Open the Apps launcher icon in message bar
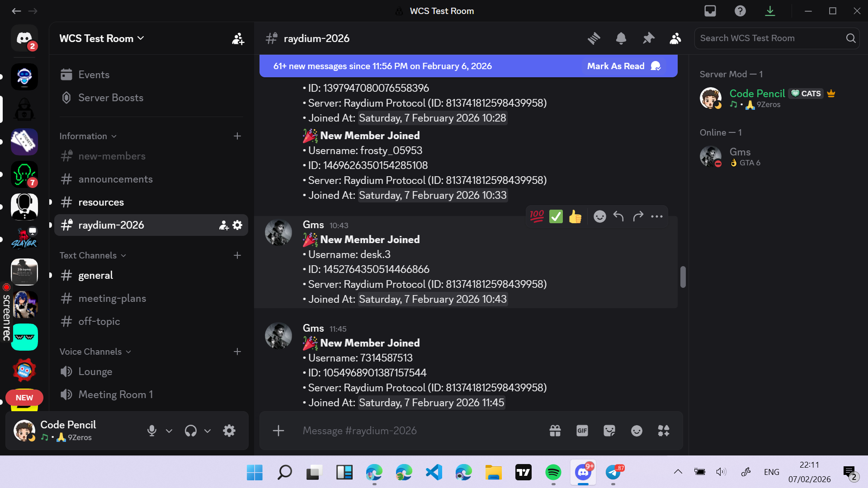This screenshot has height=488, width=868. click(663, 431)
